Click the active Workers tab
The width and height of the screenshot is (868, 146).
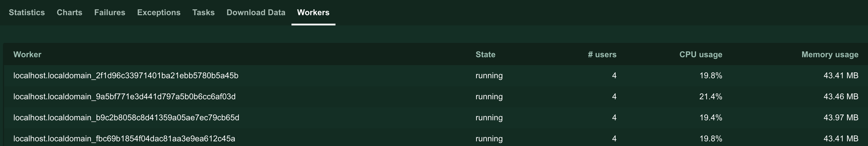313,13
